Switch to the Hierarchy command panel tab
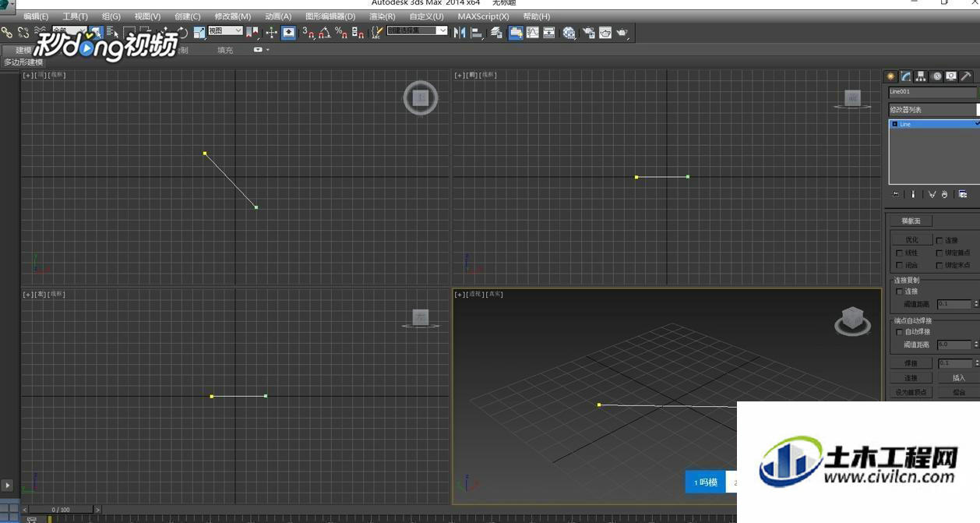The width and height of the screenshot is (980, 523). point(921,76)
